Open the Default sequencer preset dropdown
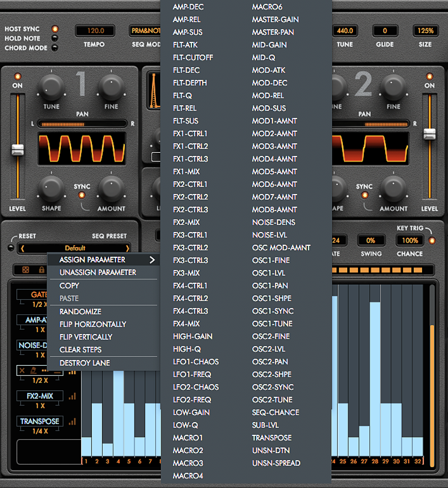The height and width of the screenshot is (488, 448). coord(75,248)
